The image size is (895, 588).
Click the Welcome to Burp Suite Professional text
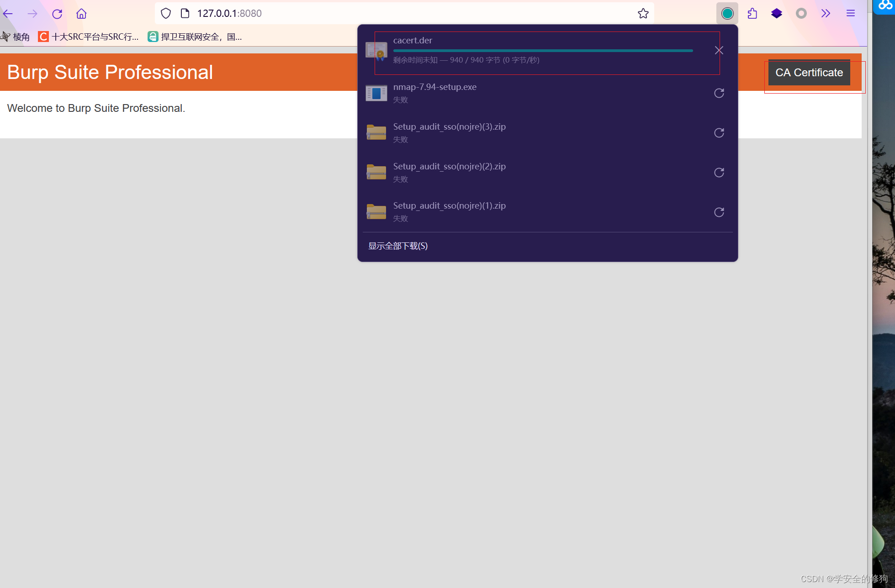[96, 108]
